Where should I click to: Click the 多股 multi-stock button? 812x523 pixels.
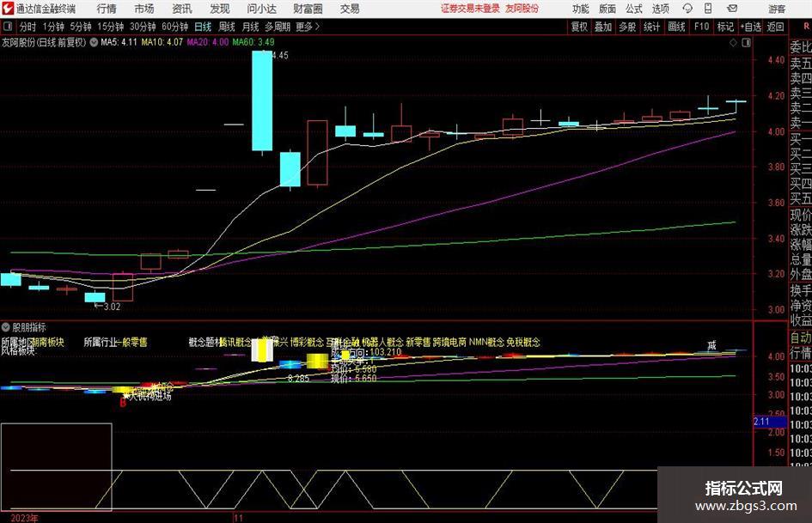point(627,27)
